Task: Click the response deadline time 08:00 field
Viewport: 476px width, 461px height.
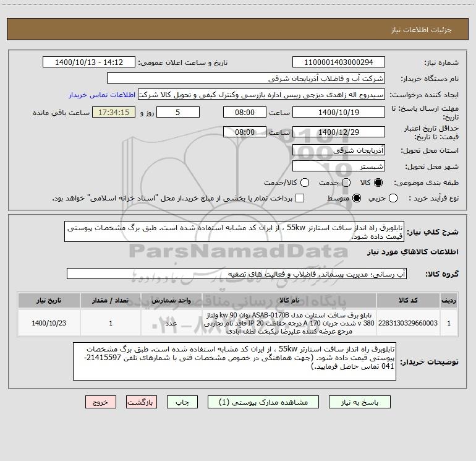Action: tap(245, 112)
